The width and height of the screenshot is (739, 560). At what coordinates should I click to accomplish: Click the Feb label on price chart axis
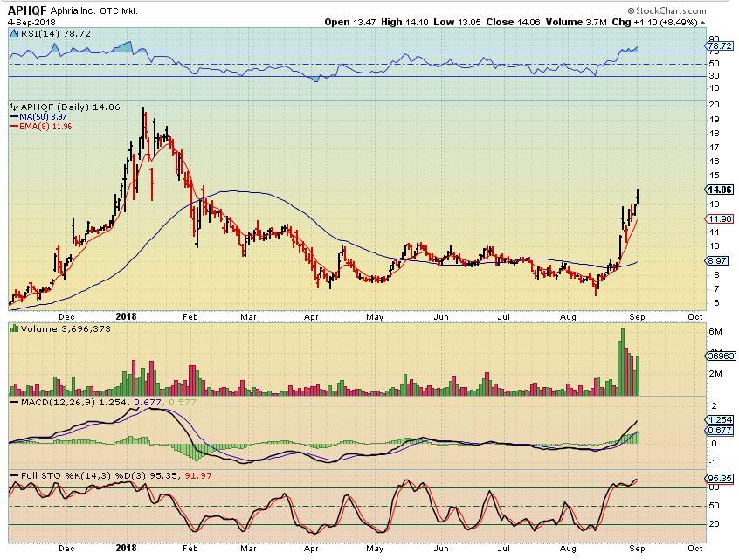(190, 317)
